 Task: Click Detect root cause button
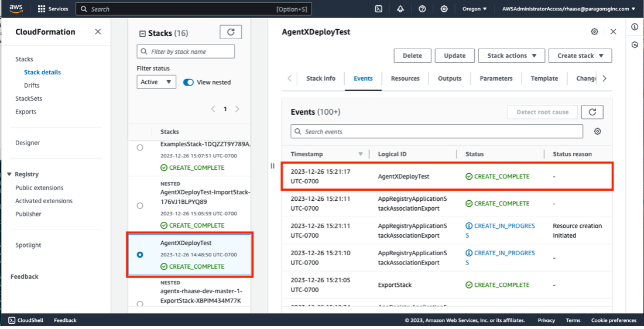click(x=543, y=112)
